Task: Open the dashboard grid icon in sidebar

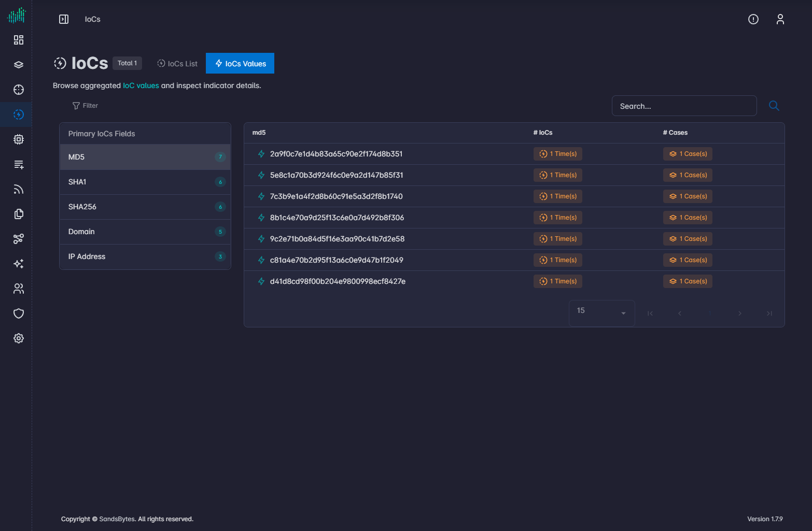Action: tap(19, 40)
